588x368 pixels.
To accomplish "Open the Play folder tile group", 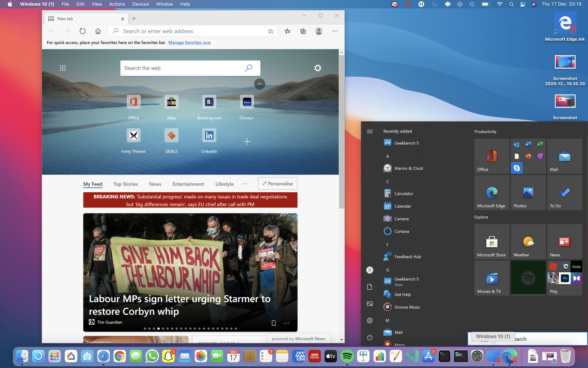I will click(x=564, y=278).
